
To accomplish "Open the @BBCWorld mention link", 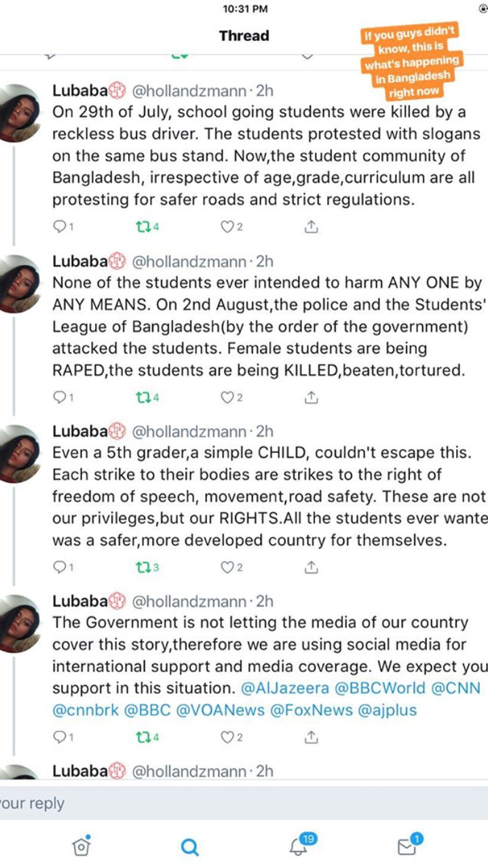I will [x=379, y=688].
